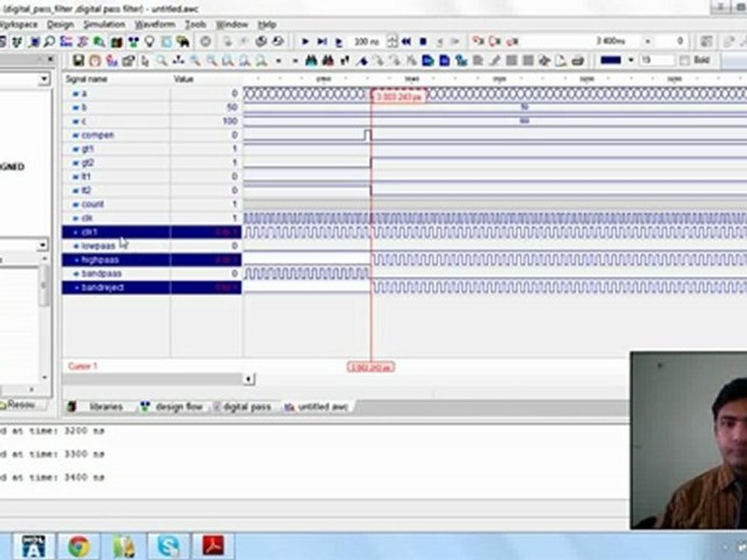Click the 100 ns run duration field
747x560 pixels.
pos(366,42)
